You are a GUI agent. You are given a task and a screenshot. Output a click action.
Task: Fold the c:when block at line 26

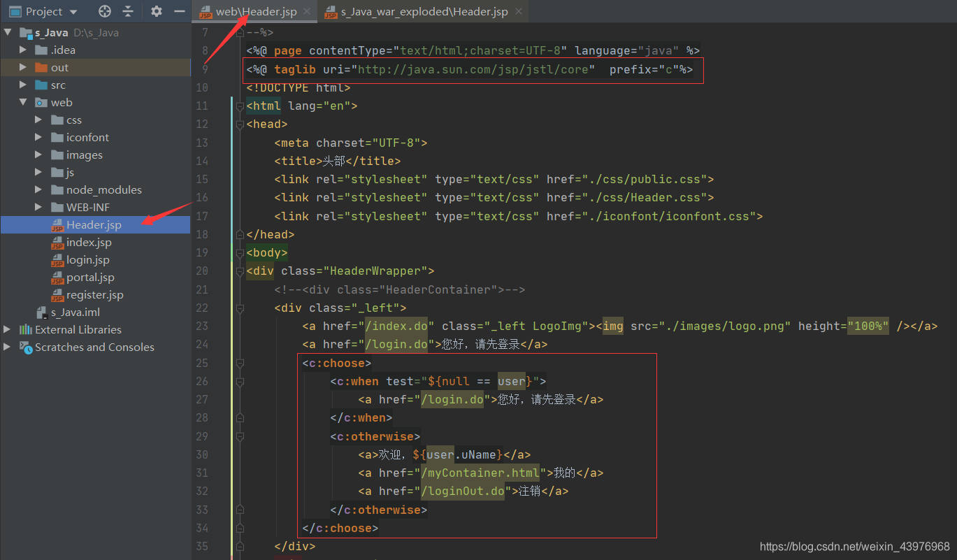[240, 382]
